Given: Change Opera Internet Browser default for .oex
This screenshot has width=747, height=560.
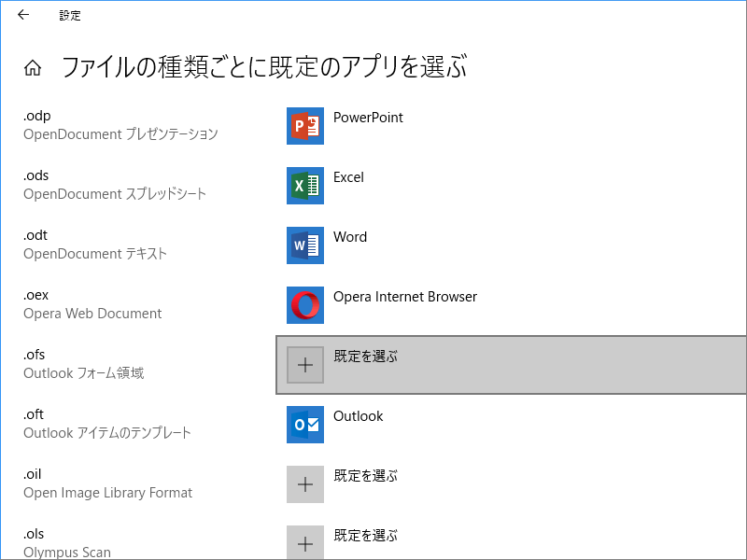Looking at the screenshot, I should 405,297.
